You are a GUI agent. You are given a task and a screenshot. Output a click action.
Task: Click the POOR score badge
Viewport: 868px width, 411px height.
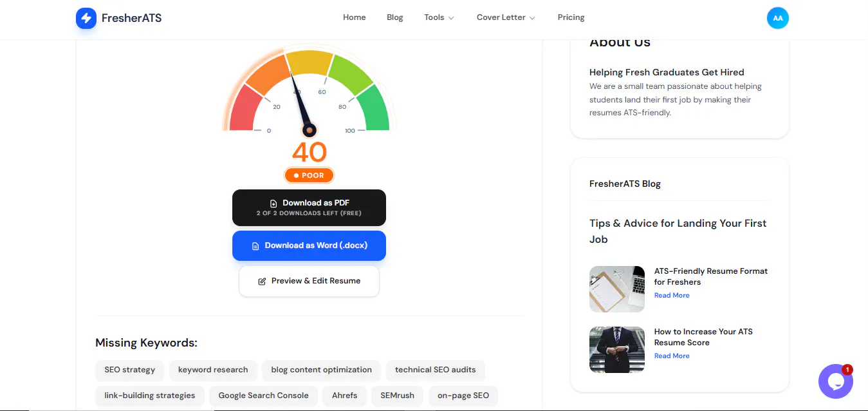coord(309,175)
